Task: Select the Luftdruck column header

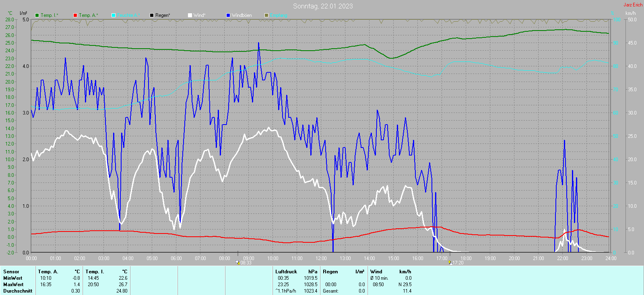Action: (286, 272)
